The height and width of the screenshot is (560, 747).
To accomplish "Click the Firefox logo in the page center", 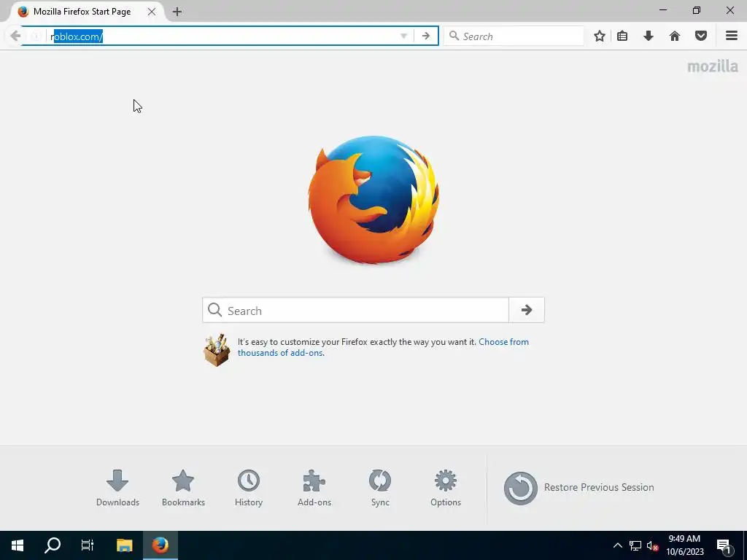I will tap(373, 200).
